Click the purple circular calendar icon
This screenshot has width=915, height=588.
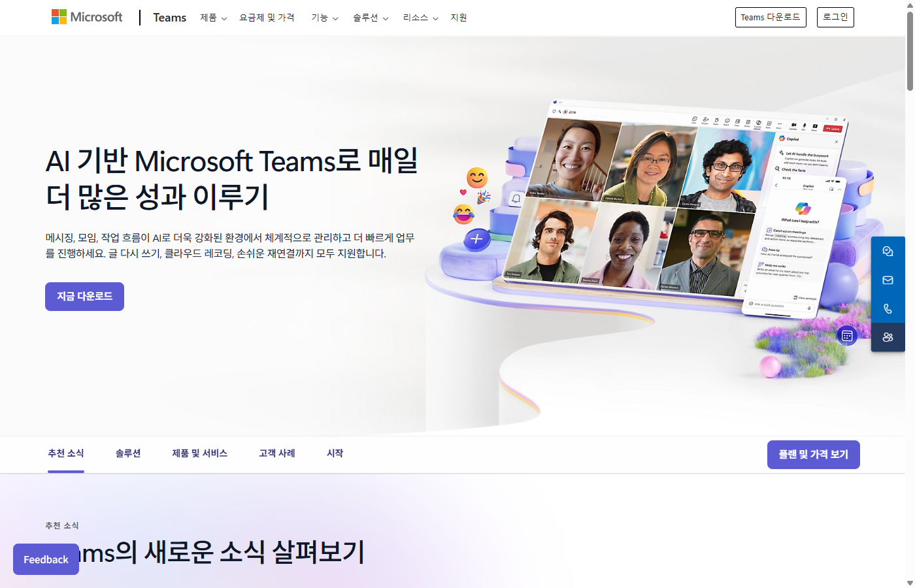click(847, 335)
